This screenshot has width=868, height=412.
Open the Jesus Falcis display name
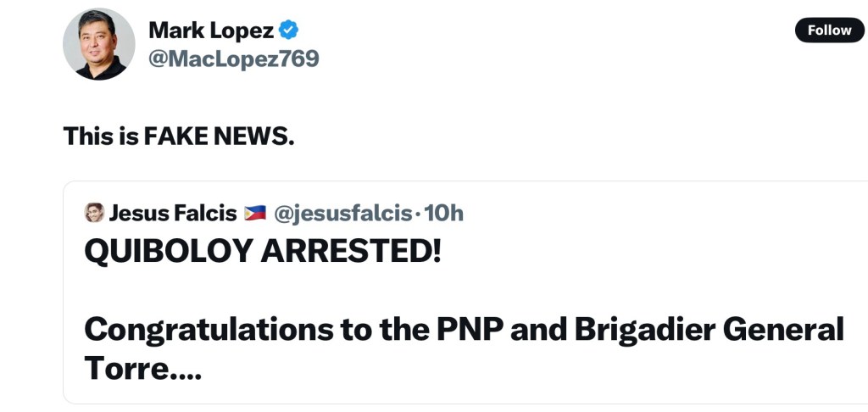173,213
